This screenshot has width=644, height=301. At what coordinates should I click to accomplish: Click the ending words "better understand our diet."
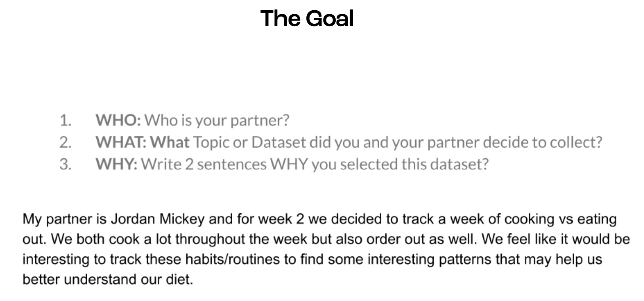pos(108,280)
